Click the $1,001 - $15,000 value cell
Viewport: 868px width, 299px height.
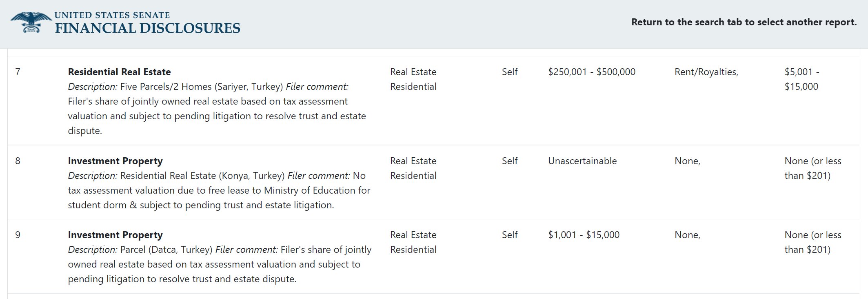[x=584, y=235]
